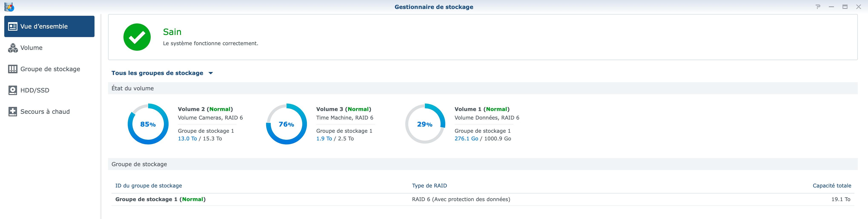This screenshot has height=219, width=868.
Task: Click the green healthy status checkmark icon
Action: click(137, 37)
